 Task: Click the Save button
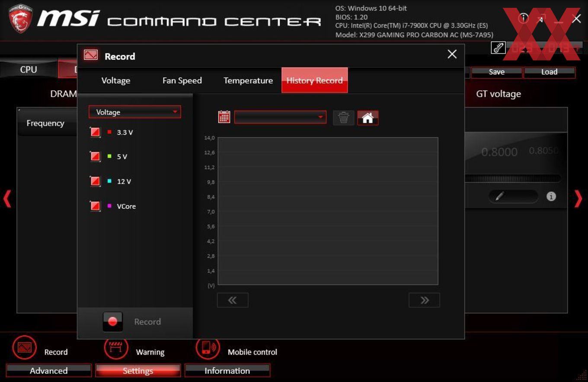coord(496,72)
